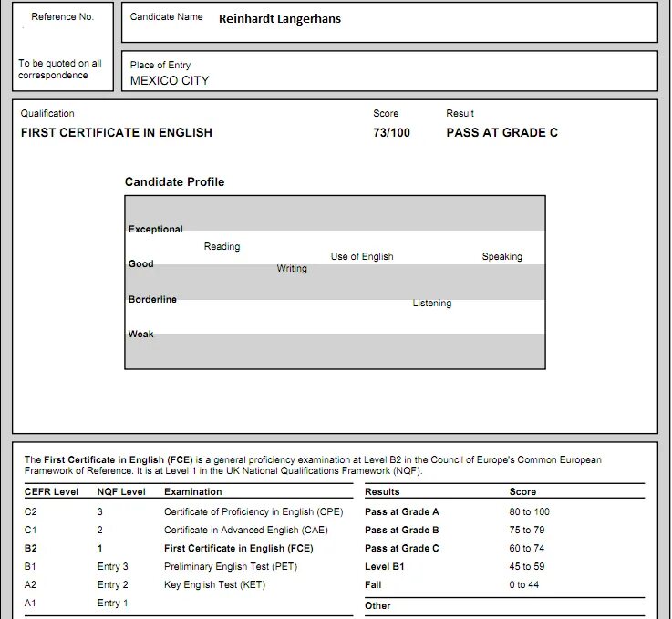Click the 'Borderline' band label

pos(152,299)
